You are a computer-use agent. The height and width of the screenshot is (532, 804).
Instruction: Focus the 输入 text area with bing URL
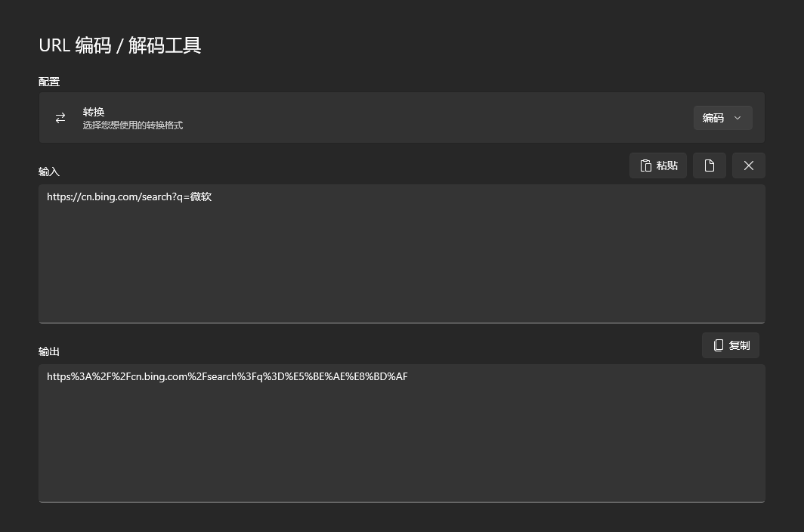click(402, 253)
